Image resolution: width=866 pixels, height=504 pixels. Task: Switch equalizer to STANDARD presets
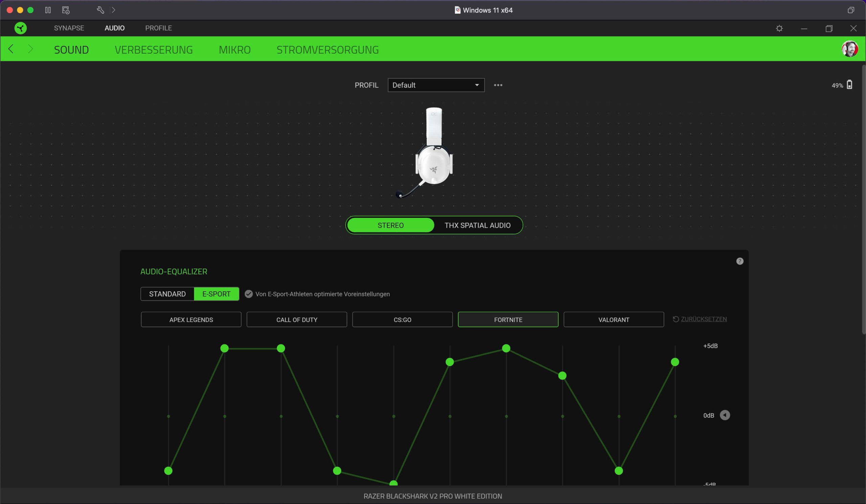click(x=167, y=294)
